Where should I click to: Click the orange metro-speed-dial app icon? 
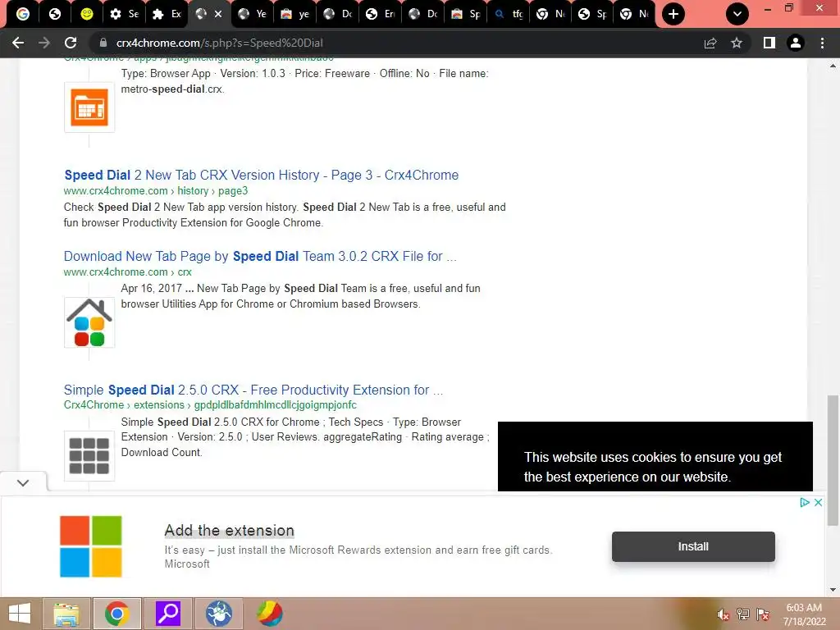coord(89,107)
